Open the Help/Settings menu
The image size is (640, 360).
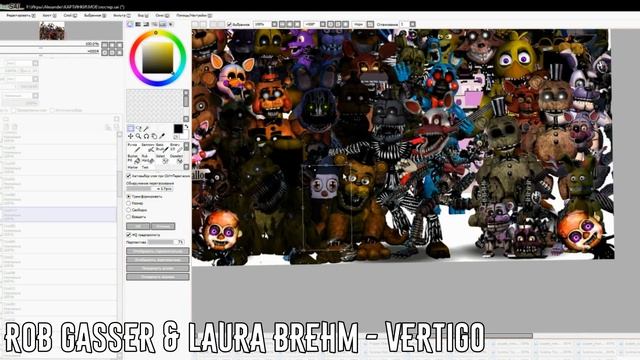click(x=194, y=16)
